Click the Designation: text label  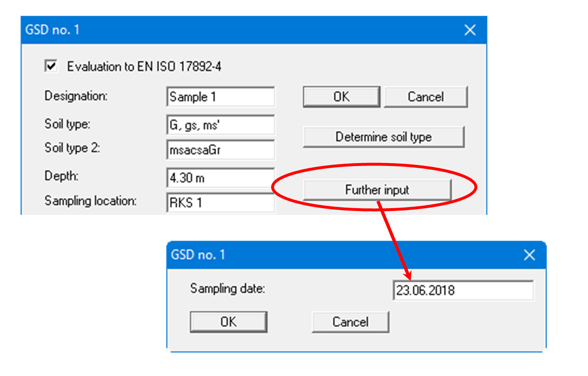click(76, 96)
